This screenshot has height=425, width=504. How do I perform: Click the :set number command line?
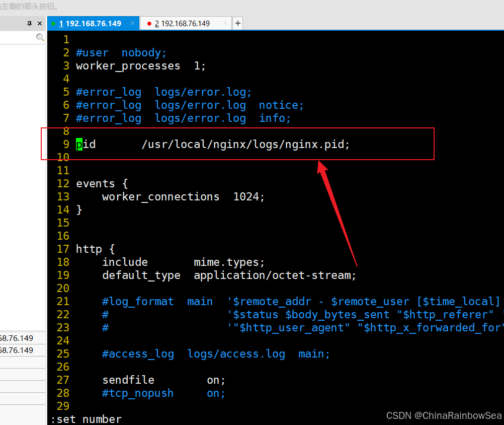coord(86,418)
